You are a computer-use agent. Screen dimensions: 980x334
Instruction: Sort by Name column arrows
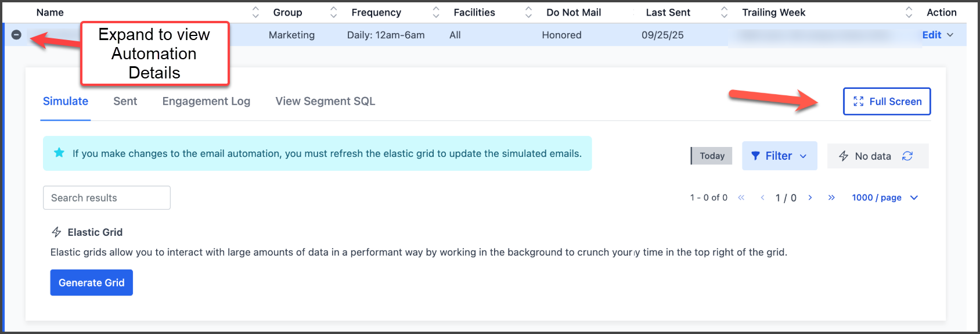255,12
